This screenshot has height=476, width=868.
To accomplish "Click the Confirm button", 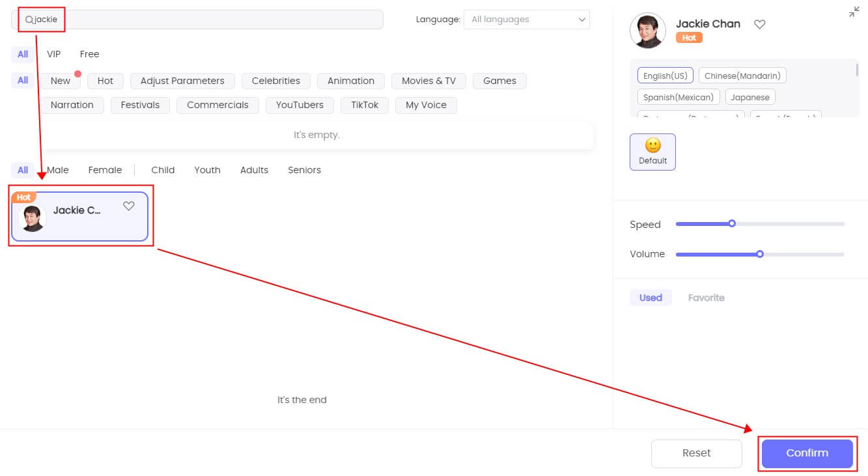I will (x=807, y=453).
